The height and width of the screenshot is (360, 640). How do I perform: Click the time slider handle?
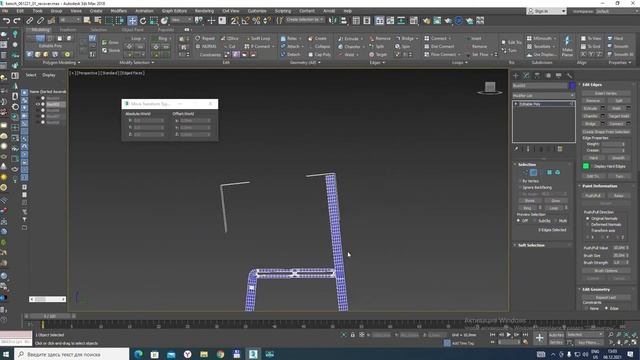click(x=50, y=316)
